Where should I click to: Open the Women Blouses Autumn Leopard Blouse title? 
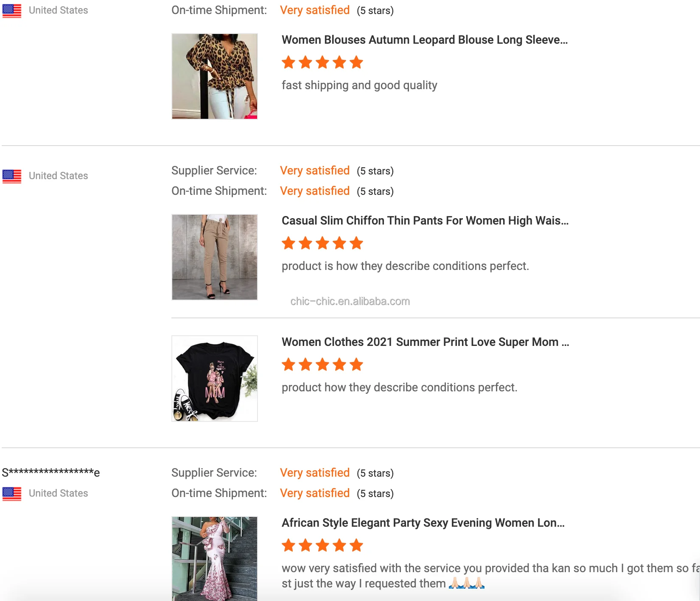coord(425,40)
